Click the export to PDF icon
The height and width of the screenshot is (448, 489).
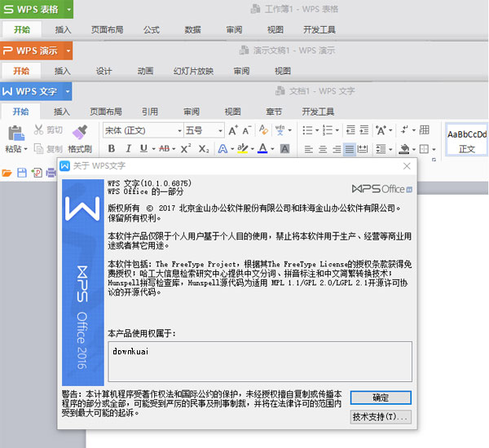tap(37, 173)
